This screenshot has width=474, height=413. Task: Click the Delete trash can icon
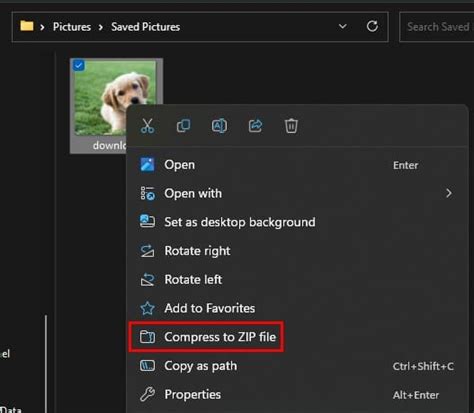(291, 126)
